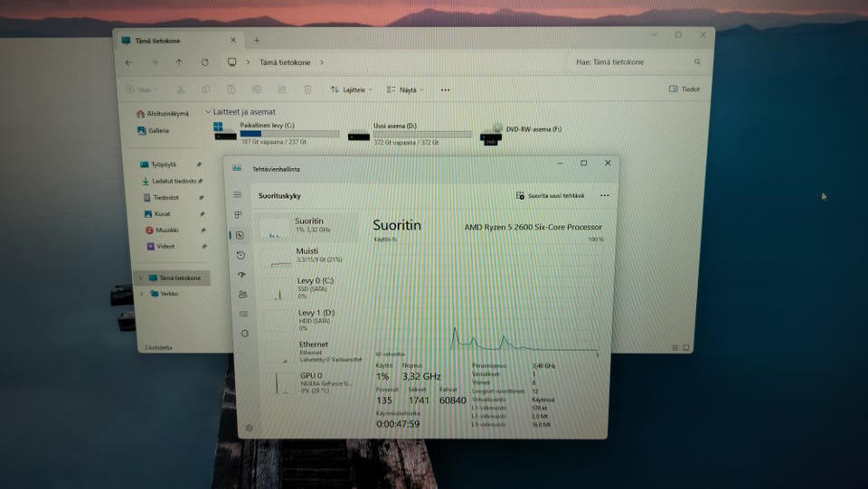Open Details list icon in Task Manager
The width and height of the screenshot is (868, 489).
(x=243, y=314)
